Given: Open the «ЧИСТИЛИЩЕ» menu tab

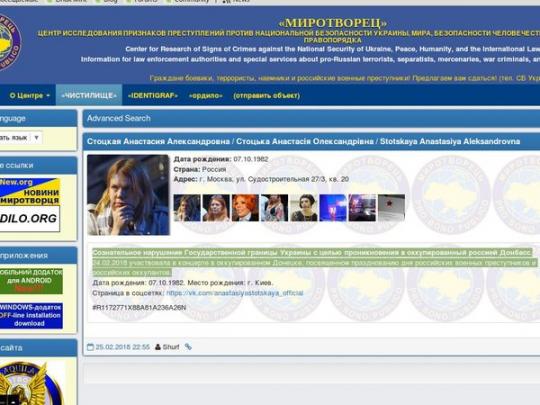Looking at the screenshot, I should [x=89, y=95].
